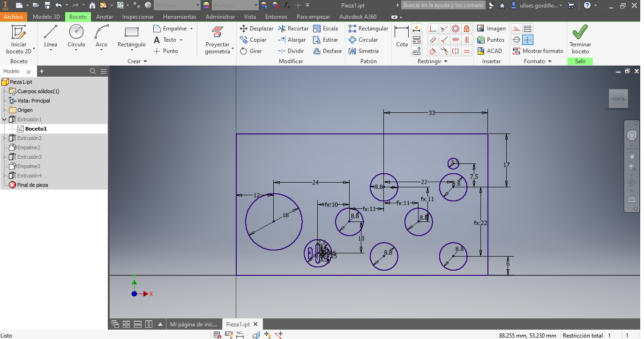
Task: Switch to the Anotar tab
Action: pyautogui.click(x=105, y=16)
